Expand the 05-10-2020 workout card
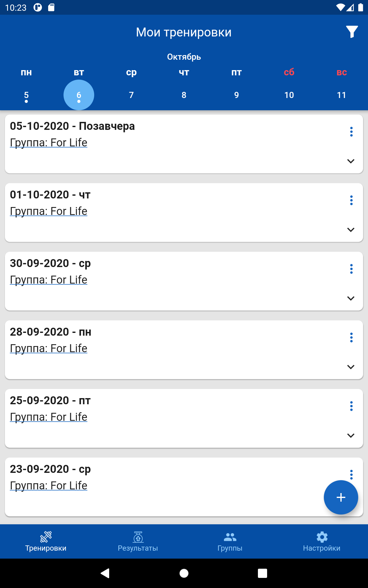368x588 pixels. [351, 161]
